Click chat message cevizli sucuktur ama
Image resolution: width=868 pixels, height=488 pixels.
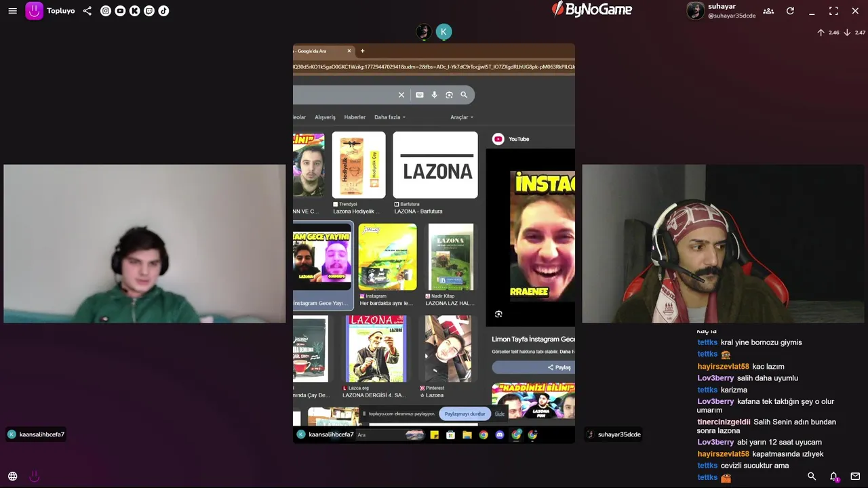[755, 466]
